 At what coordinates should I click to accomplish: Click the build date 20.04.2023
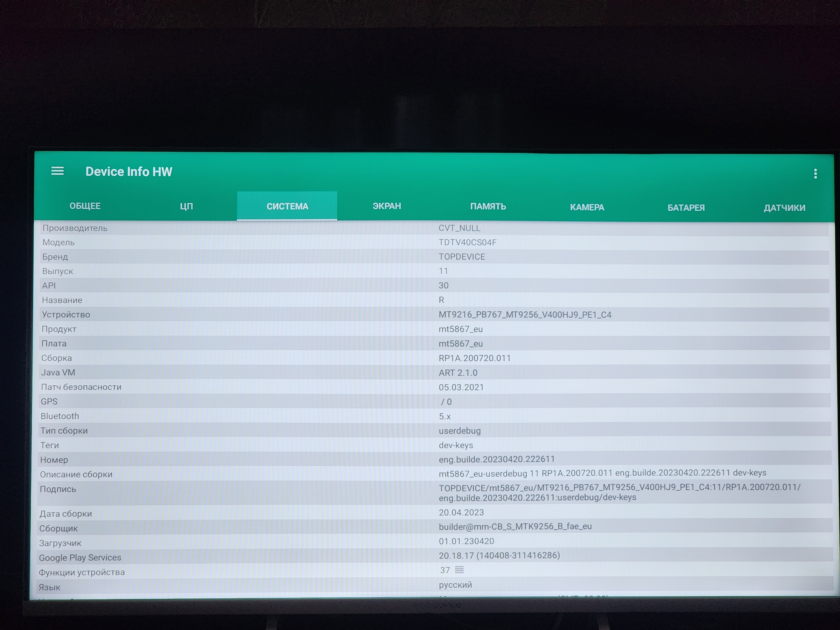(x=461, y=513)
